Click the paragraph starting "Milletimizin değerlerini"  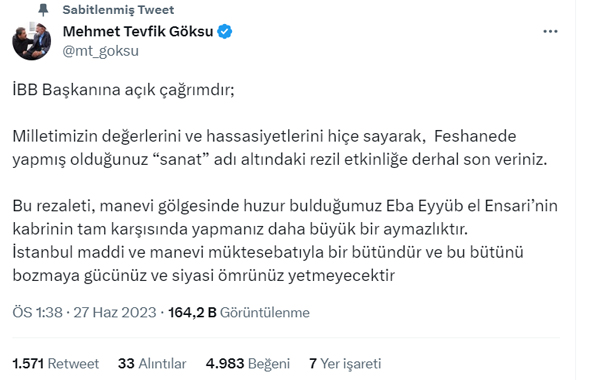point(280,148)
